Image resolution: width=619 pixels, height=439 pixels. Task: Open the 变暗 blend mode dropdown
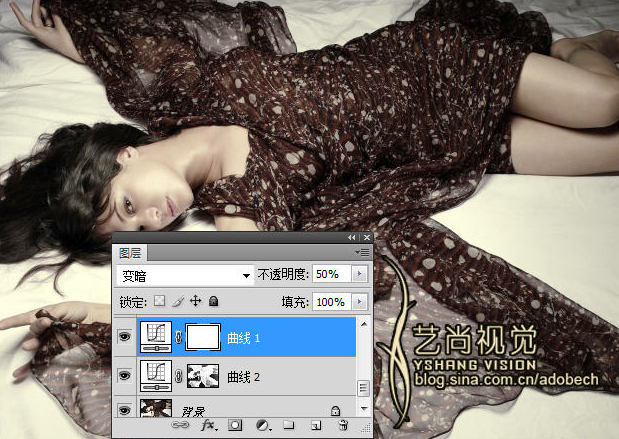(186, 275)
